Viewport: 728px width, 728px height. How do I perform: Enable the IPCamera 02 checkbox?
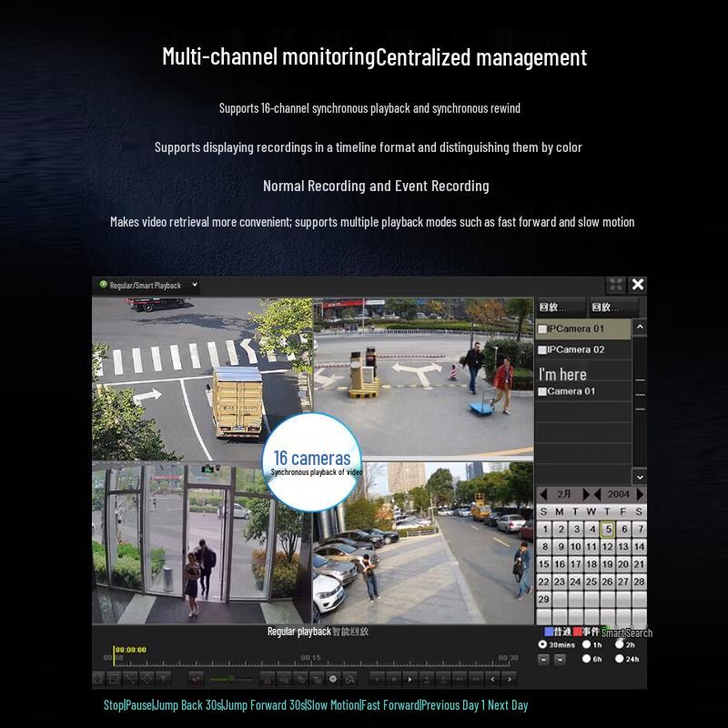coord(542,349)
